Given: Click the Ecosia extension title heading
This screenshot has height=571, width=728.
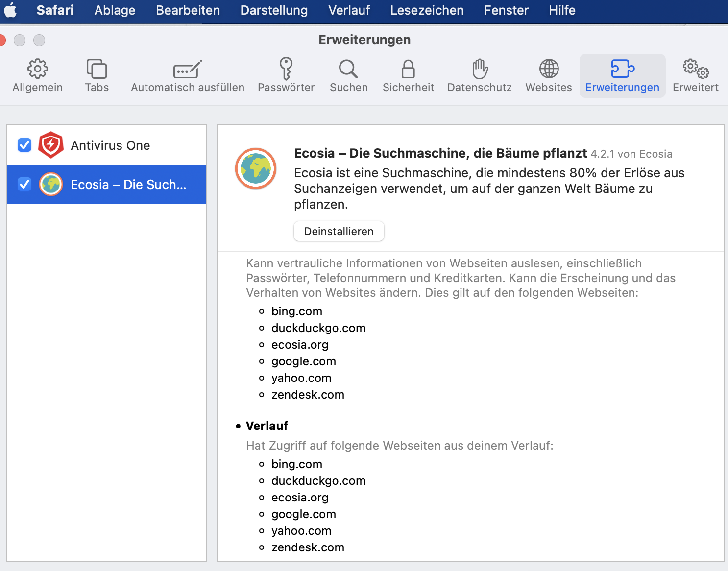Looking at the screenshot, I should (x=440, y=153).
